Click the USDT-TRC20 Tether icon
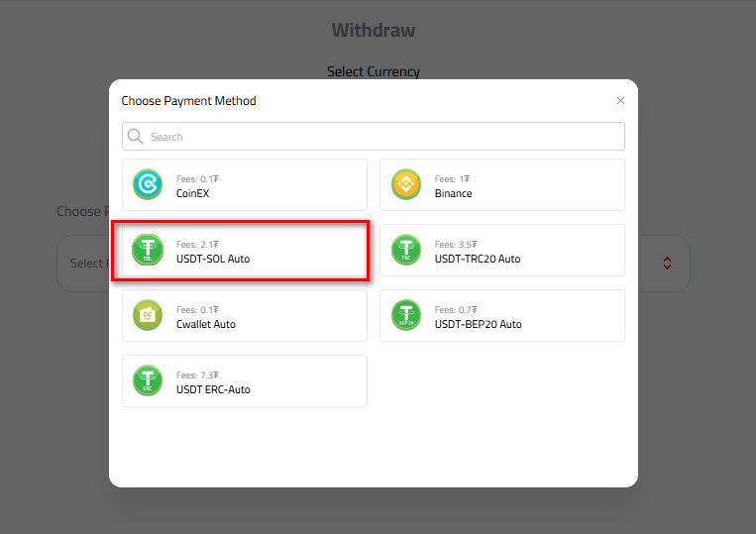The height and width of the screenshot is (534, 756). (406, 250)
